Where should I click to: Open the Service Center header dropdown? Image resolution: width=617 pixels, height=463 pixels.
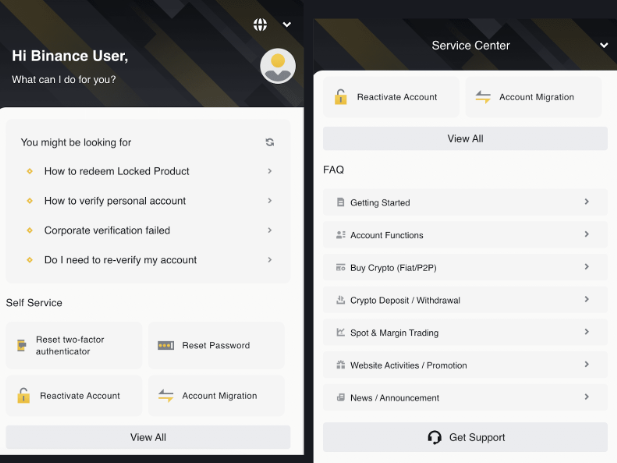pyautogui.click(x=603, y=45)
